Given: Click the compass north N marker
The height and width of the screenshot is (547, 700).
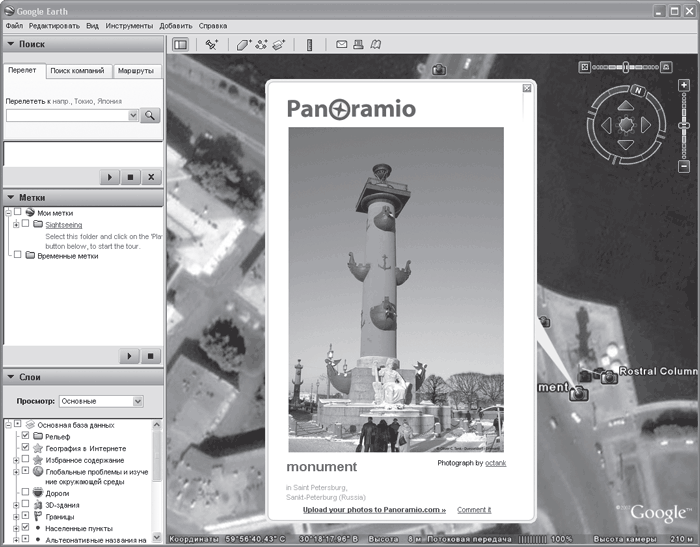Looking at the screenshot, I should tap(638, 91).
